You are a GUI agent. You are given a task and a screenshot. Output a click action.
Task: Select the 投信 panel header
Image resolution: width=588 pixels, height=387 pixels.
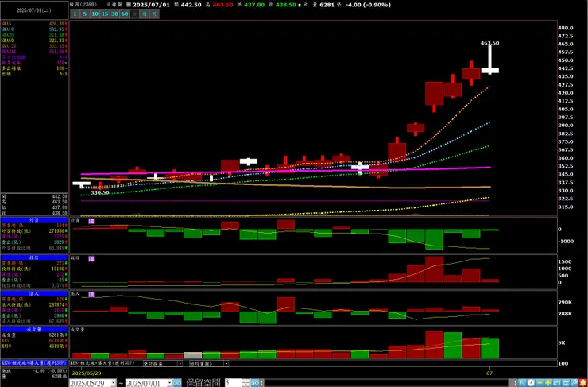click(34, 257)
